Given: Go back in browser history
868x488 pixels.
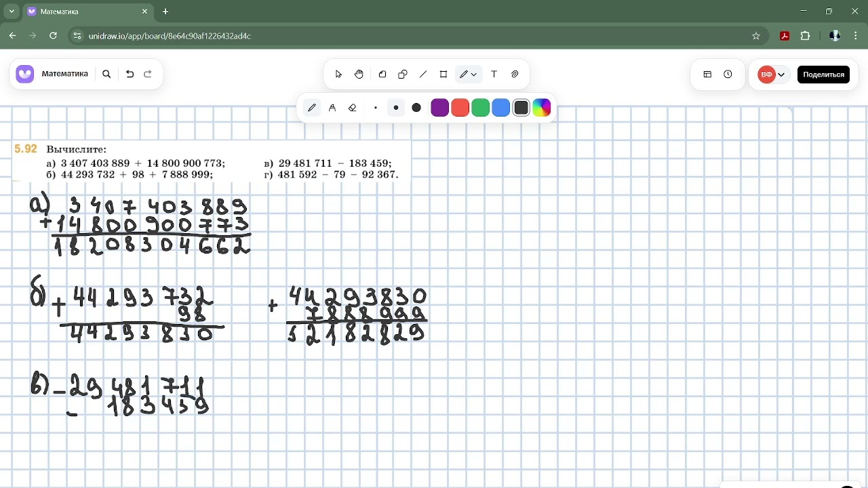Looking at the screenshot, I should point(12,36).
